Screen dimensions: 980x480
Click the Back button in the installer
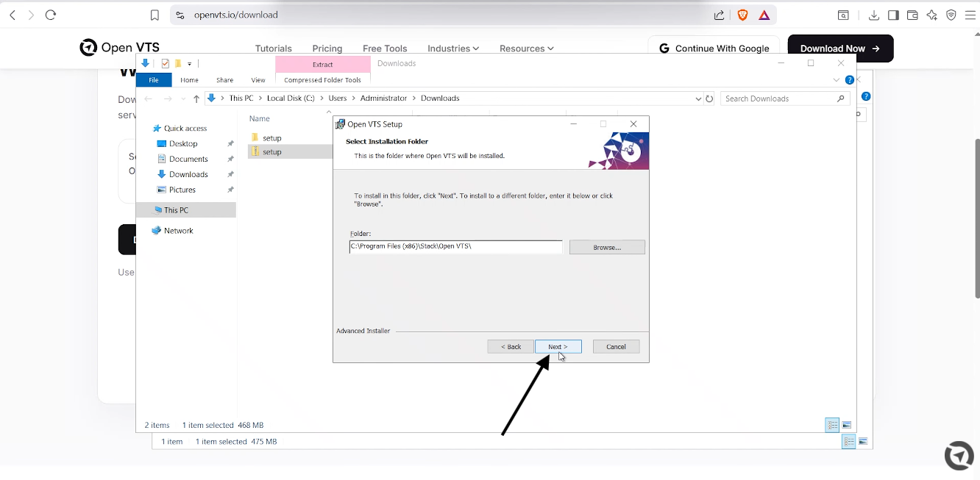(x=511, y=346)
